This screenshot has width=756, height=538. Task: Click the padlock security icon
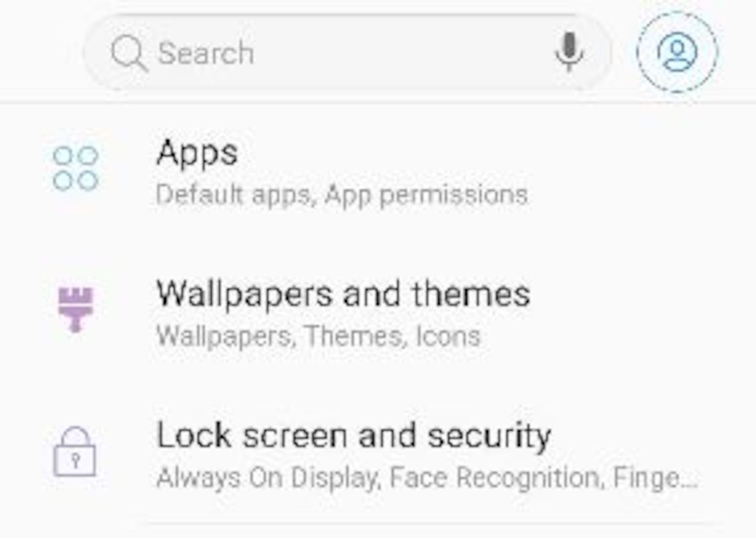click(x=75, y=452)
